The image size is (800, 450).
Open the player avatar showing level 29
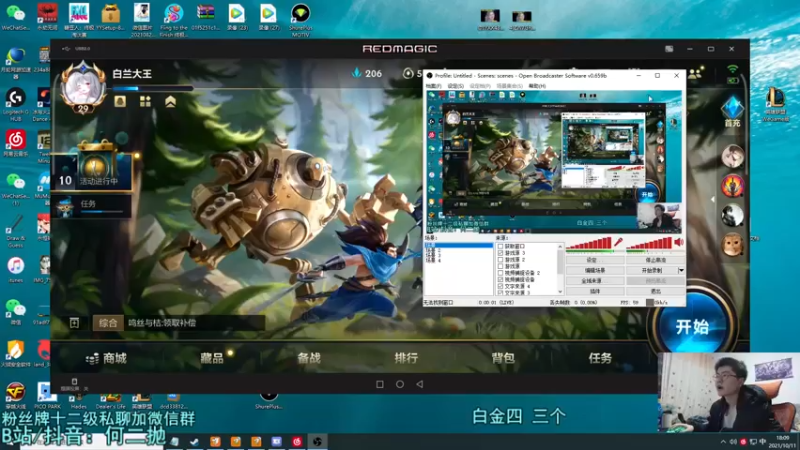[83, 88]
